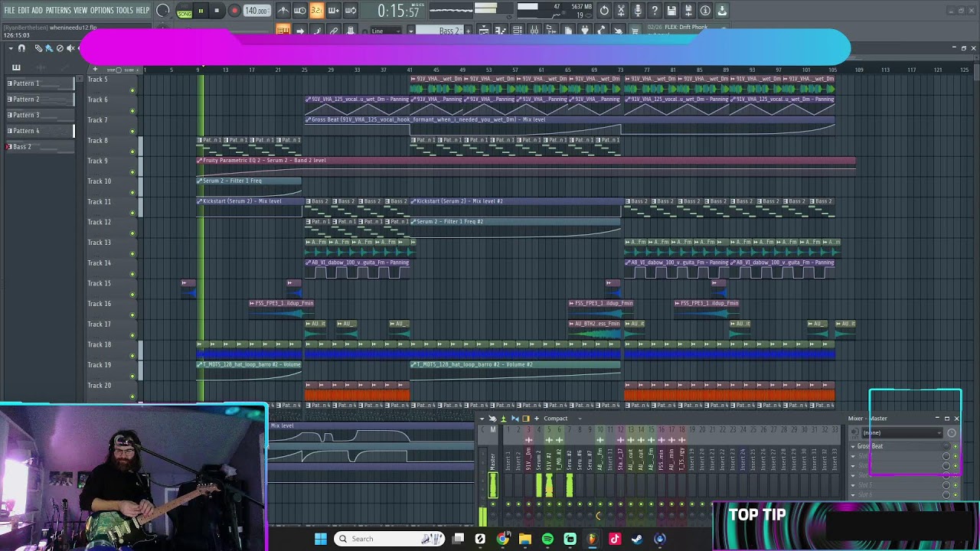Select the playlist mute tool

(x=70, y=48)
